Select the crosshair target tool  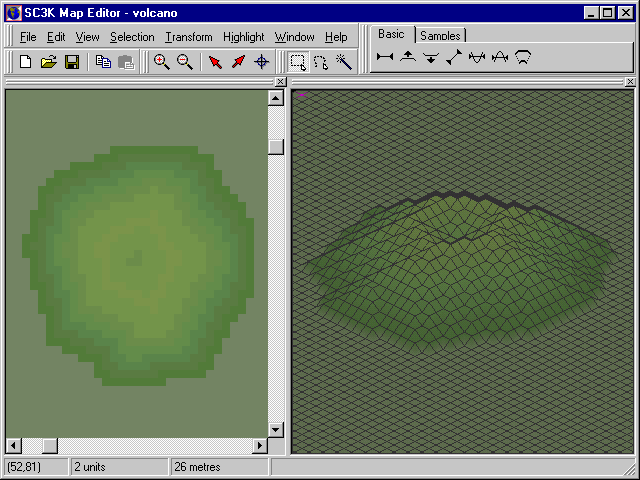(x=262, y=62)
